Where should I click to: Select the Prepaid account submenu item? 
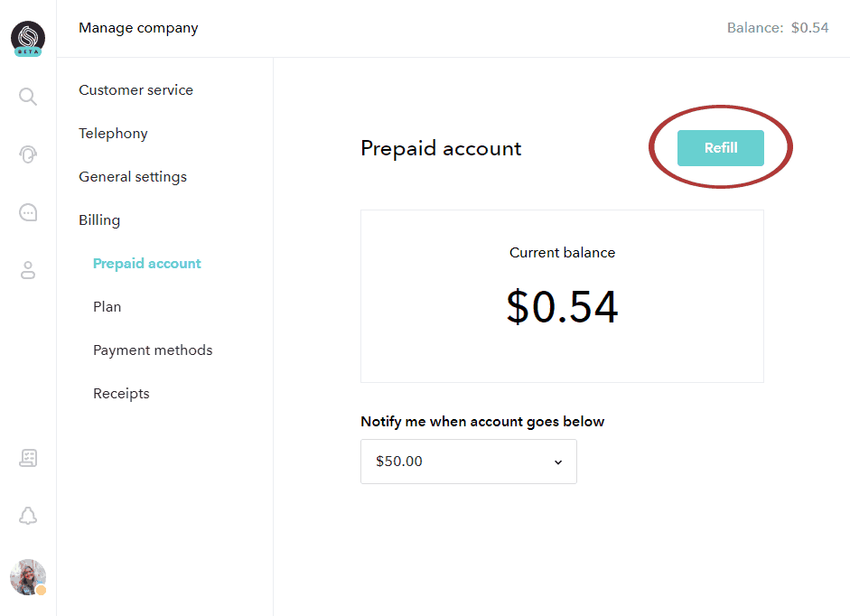(147, 264)
